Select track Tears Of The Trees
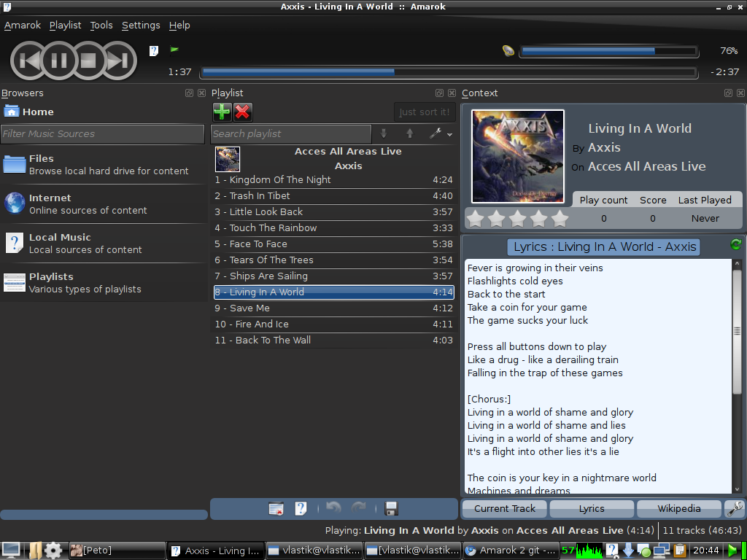The width and height of the screenshot is (747, 560). click(x=333, y=260)
